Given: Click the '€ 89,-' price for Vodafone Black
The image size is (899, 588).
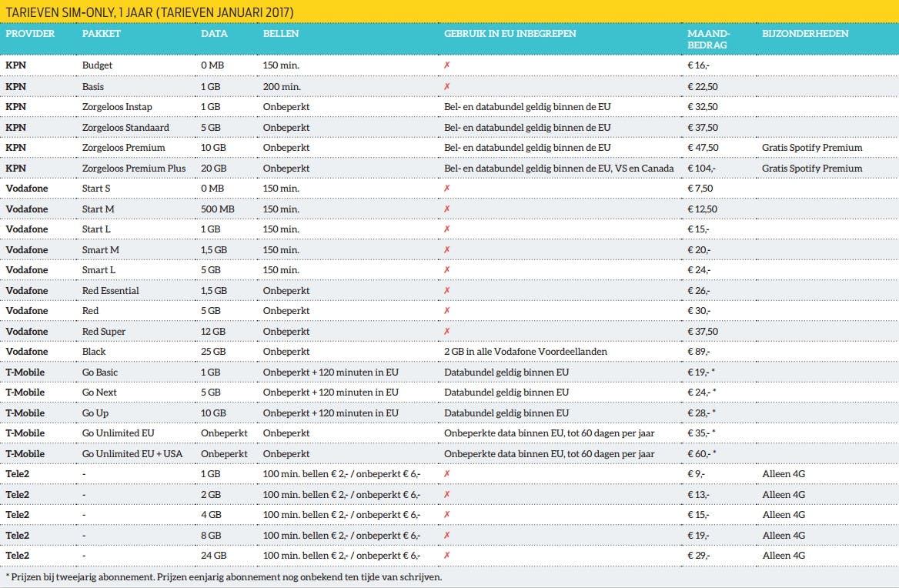Looking at the screenshot, I should (x=698, y=352).
